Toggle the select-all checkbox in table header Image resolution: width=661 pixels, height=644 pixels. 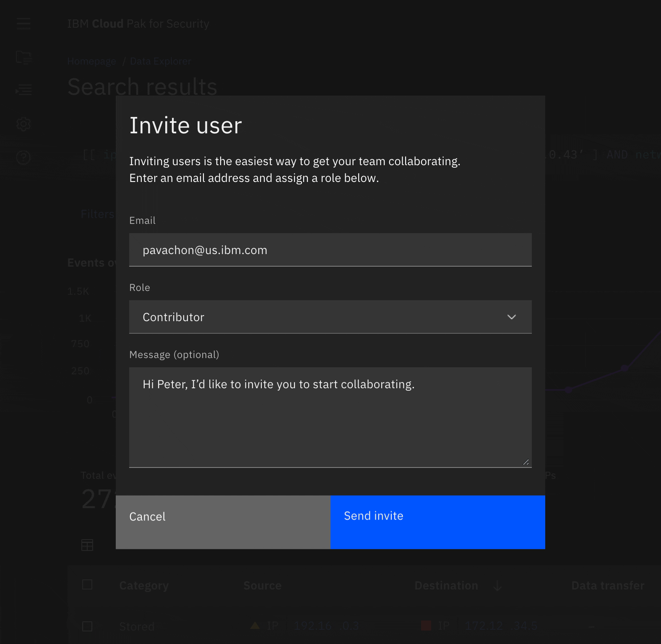coord(87,584)
